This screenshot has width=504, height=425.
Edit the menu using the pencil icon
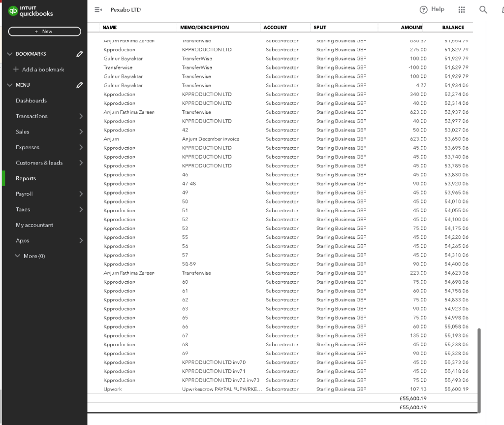tap(79, 85)
